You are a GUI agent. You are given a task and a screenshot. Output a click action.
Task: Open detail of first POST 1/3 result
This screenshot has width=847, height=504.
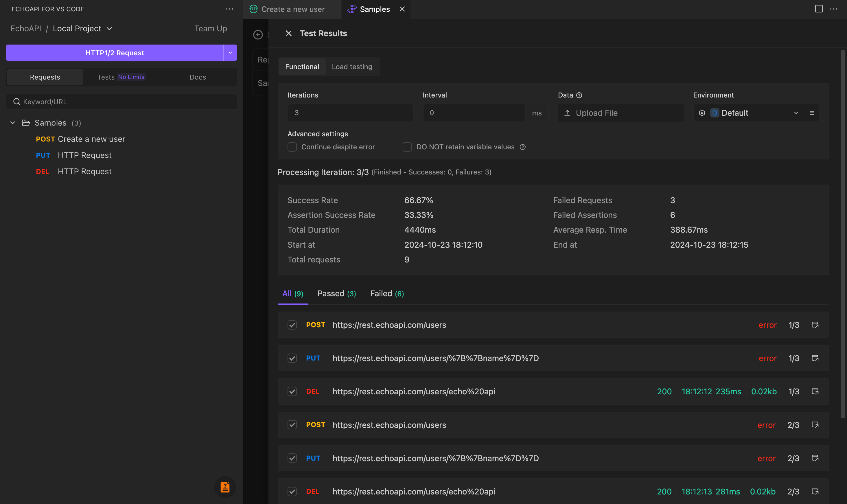[815, 325]
